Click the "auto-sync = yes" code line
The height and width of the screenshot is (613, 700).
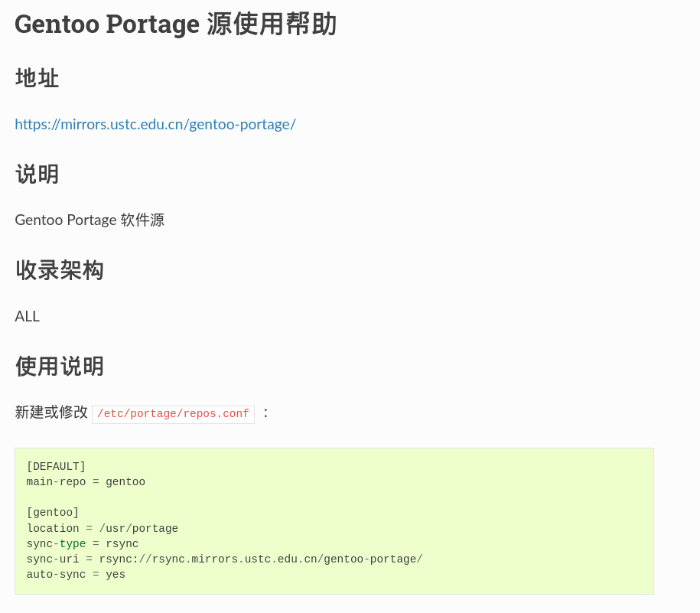pyautogui.click(x=76, y=575)
